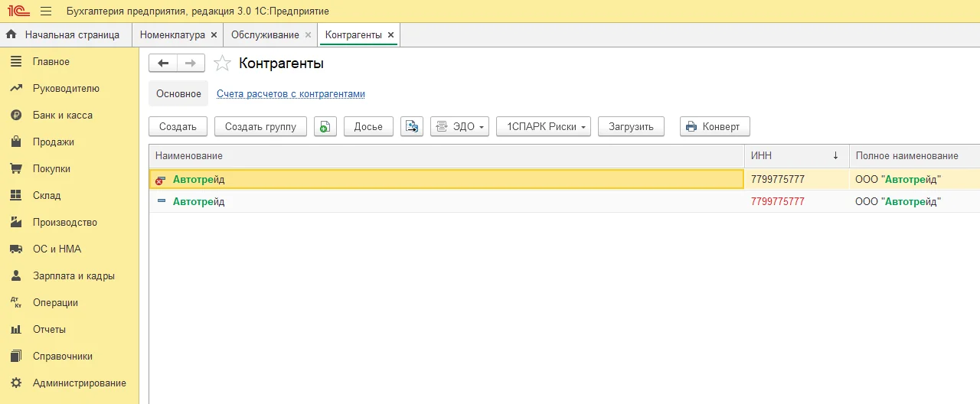
Task: Switch to the Начальная страница tab
Action: click(64, 34)
